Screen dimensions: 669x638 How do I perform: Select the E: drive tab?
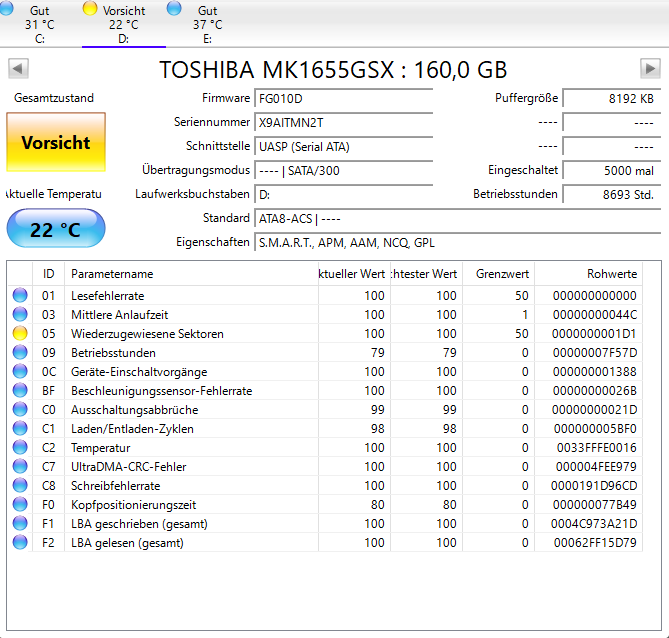(207, 24)
